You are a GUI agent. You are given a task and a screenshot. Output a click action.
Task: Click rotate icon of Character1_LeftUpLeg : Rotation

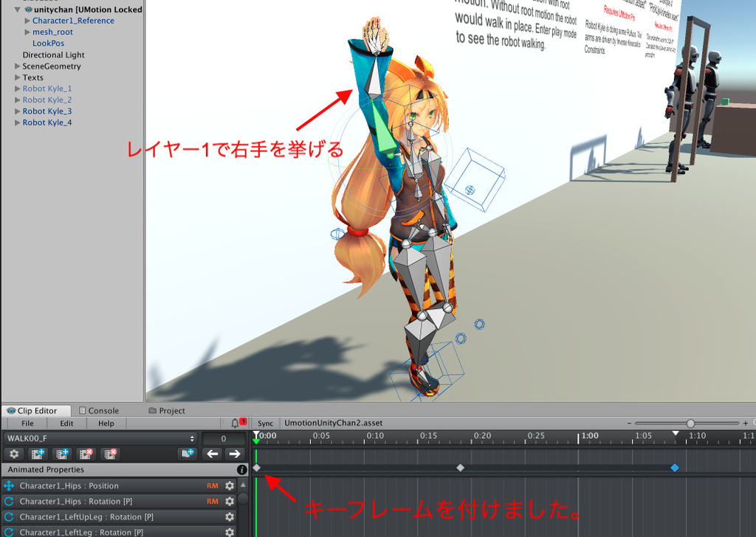coord(9,517)
